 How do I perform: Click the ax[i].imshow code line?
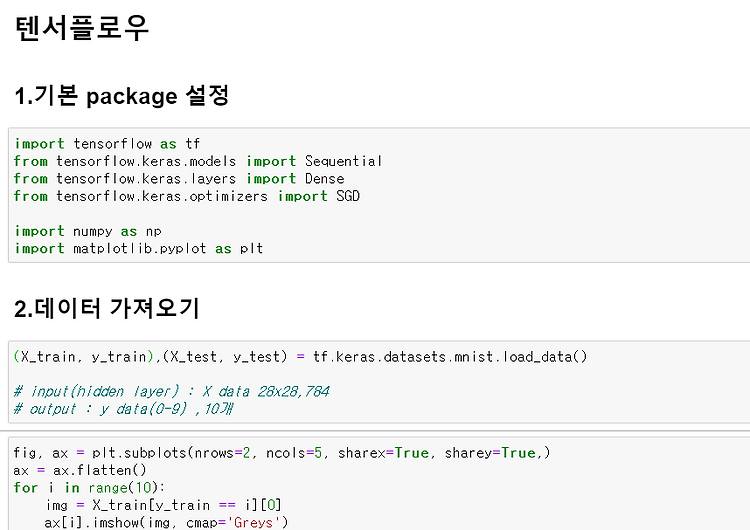[166, 522]
